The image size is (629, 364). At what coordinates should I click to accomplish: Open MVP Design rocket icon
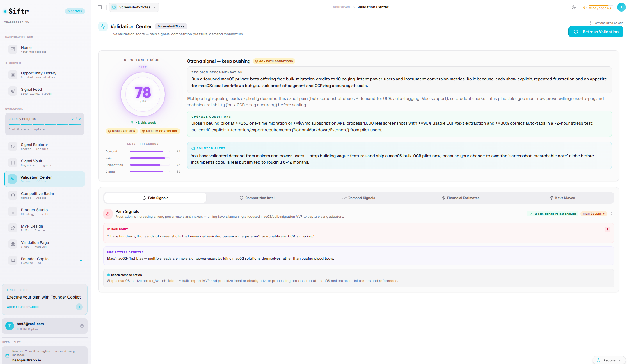pyautogui.click(x=13, y=228)
